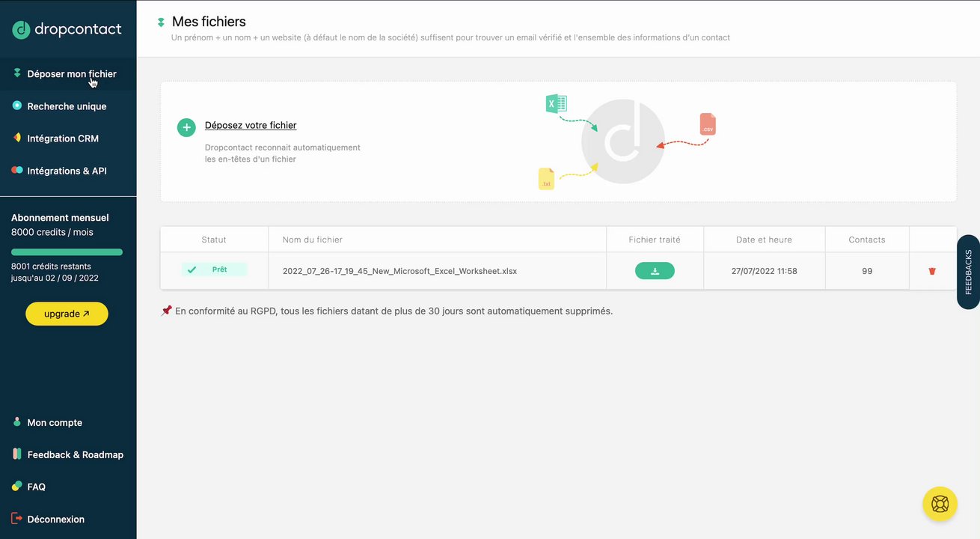This screenshot has height=539, width=980.
Task: Open Mon compte page
Action: point(55,422)
